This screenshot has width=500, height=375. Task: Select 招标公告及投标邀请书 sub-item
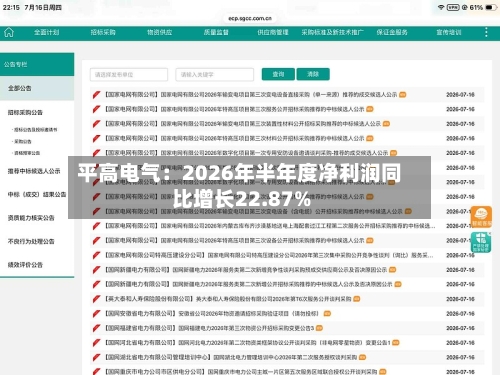tap(35, 130)
